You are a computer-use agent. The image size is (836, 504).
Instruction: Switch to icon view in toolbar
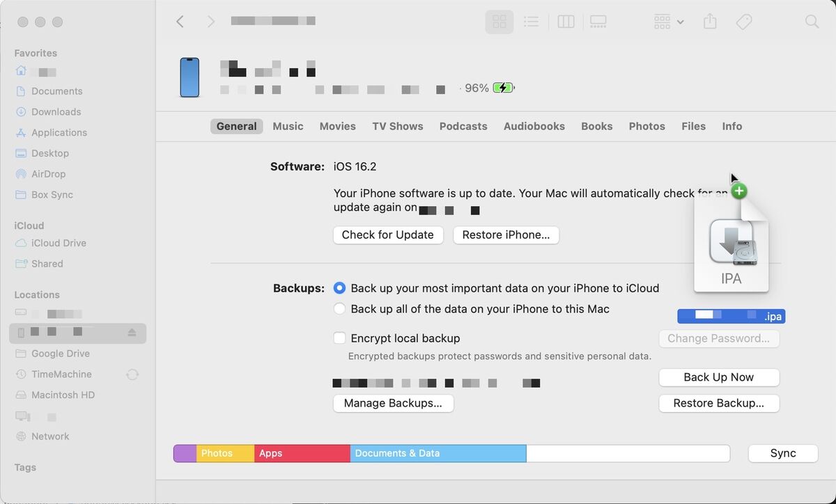pos(499,22)
